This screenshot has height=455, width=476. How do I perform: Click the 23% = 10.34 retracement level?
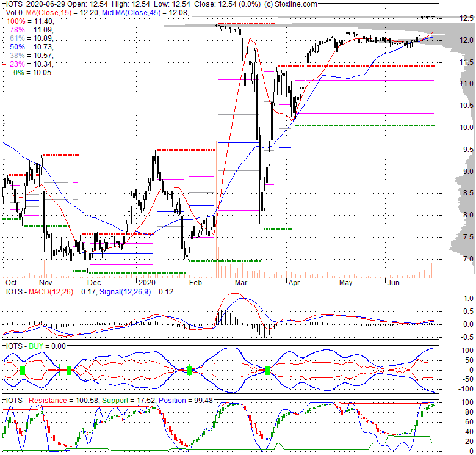click(32, 64)
